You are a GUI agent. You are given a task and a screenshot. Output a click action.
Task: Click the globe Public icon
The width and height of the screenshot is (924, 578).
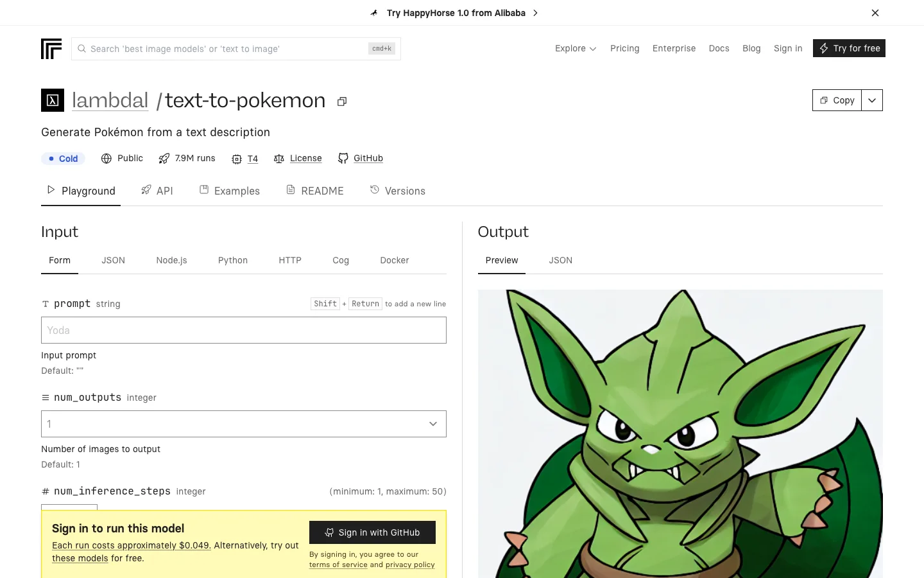point(107,159)
